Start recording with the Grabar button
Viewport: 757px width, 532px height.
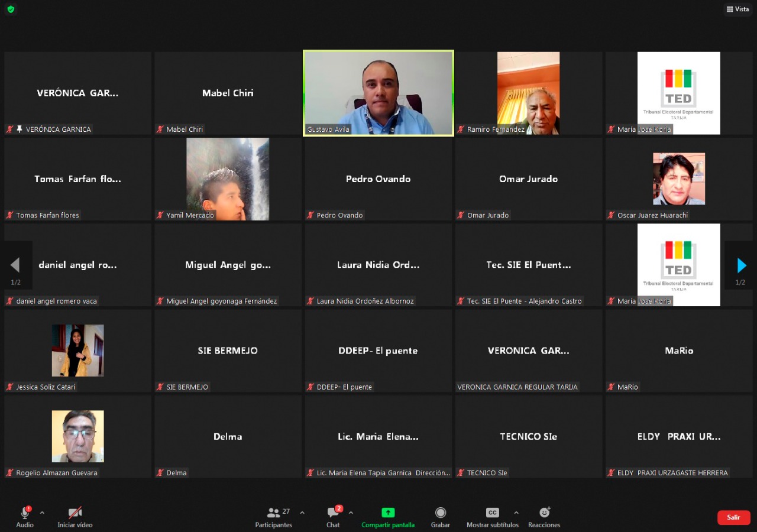440,512
